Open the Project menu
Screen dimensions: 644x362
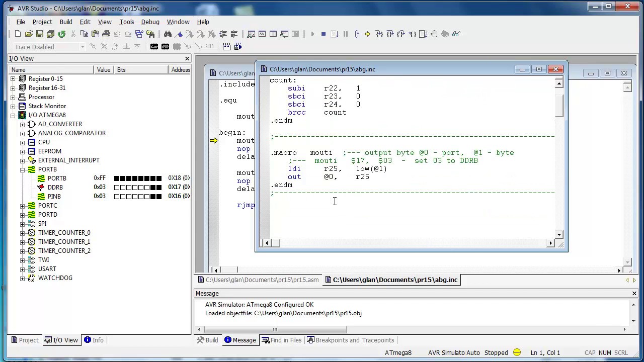(x=42, y=22)
